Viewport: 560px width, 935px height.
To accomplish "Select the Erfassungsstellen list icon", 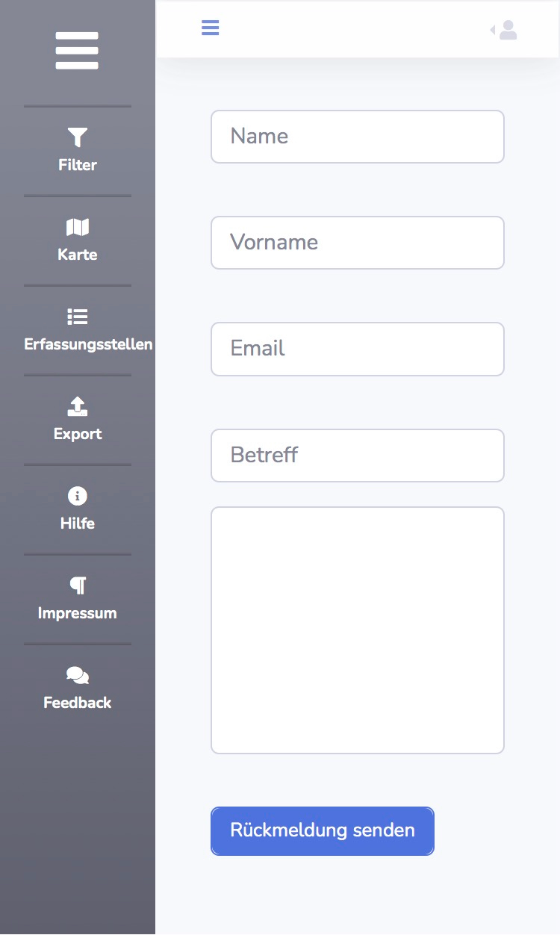I will (x=78, y=317).
